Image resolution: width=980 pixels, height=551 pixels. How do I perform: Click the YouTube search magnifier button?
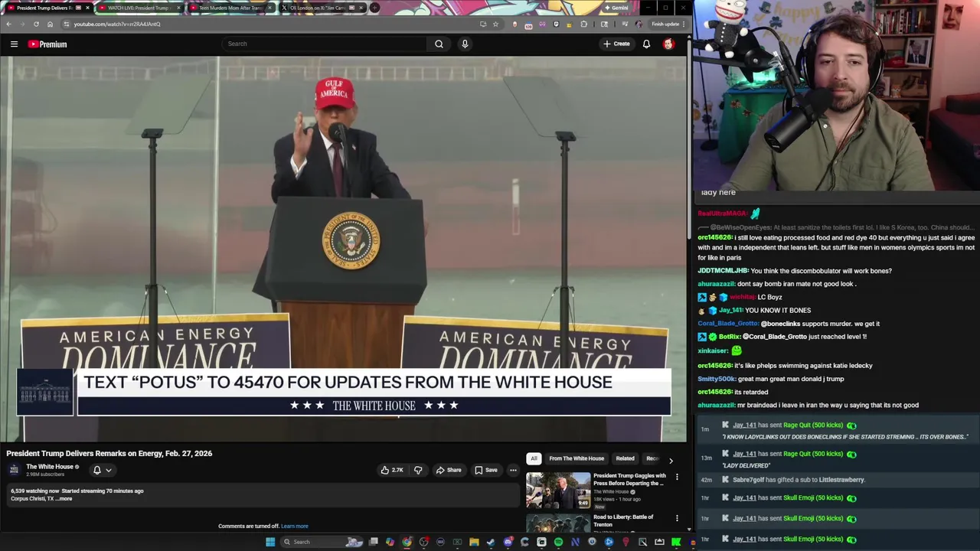pyautogui.click(x=439, y=44)
